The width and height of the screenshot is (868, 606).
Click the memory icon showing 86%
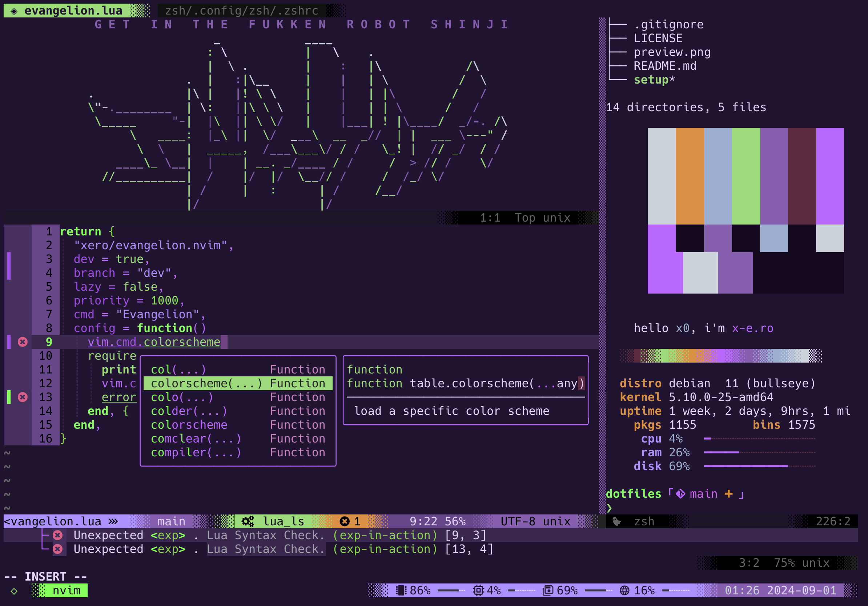(x=401, y=590)
